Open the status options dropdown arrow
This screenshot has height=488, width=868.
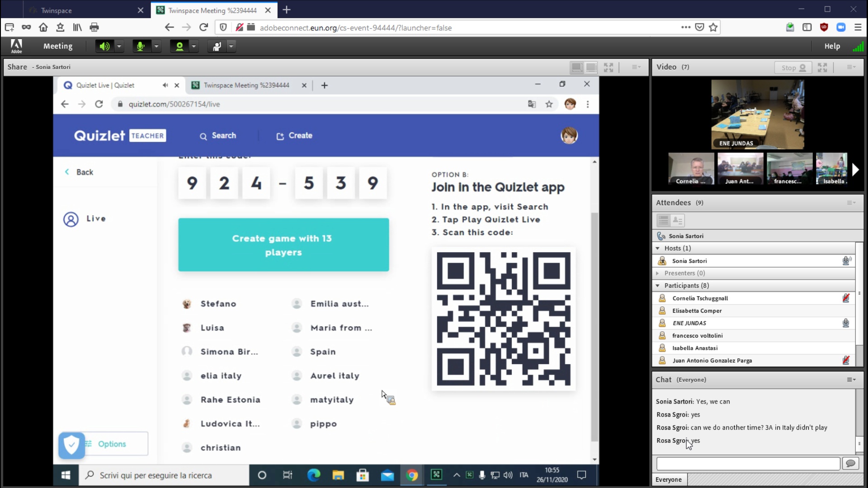coord(231,46)
